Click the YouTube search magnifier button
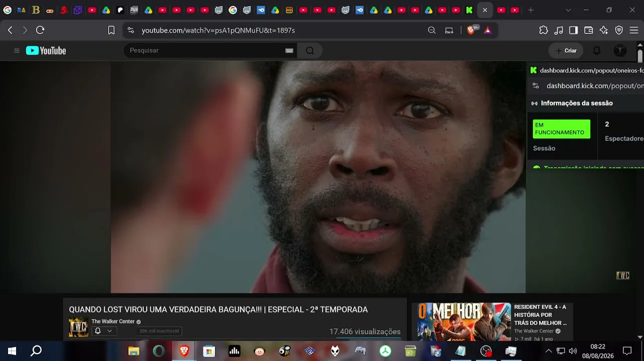644x361 pixels. pos(310,50)
